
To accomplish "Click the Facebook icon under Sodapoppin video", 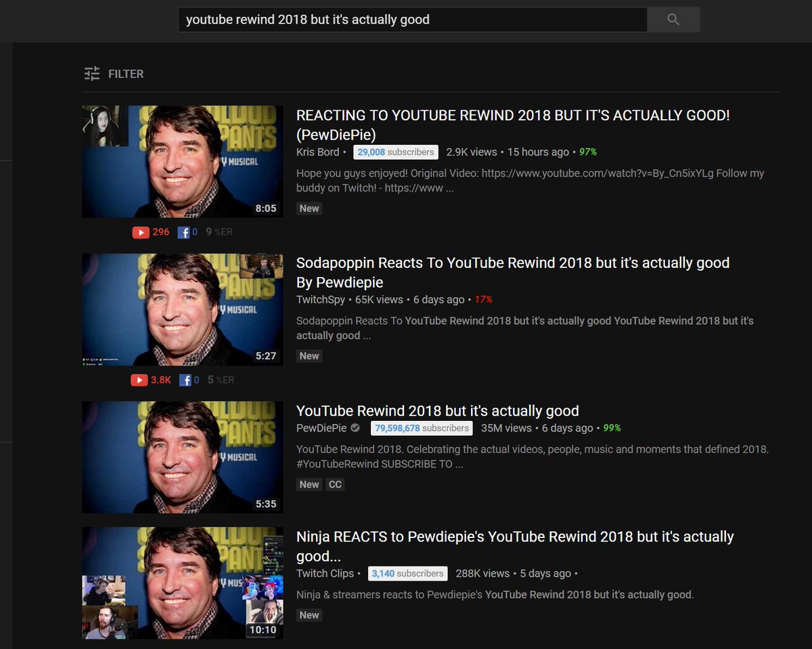I will pos(185,380).
